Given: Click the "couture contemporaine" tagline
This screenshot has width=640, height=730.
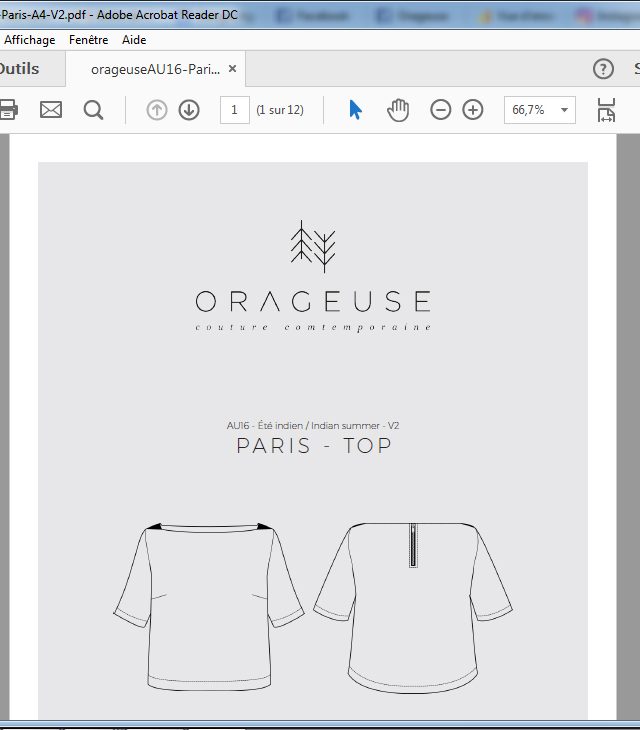Looking at the screenshot, I should click(313, 327).
